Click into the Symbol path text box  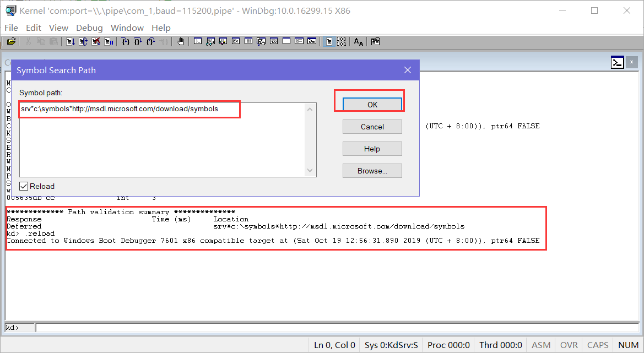pos(162,140)
